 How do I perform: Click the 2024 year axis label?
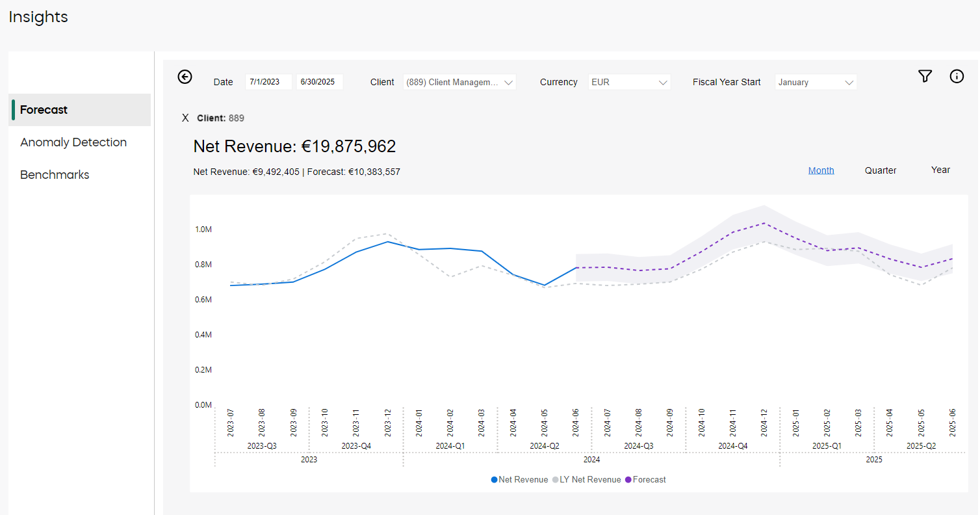point(591,460)
